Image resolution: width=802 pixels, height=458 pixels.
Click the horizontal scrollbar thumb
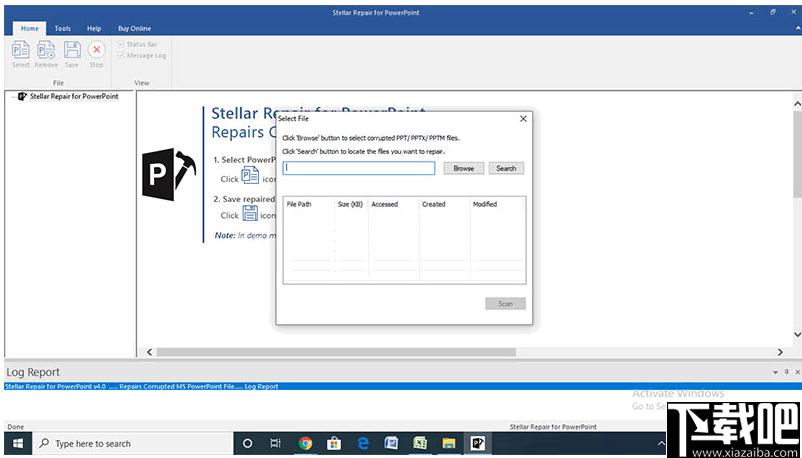[x=336, y=353]
